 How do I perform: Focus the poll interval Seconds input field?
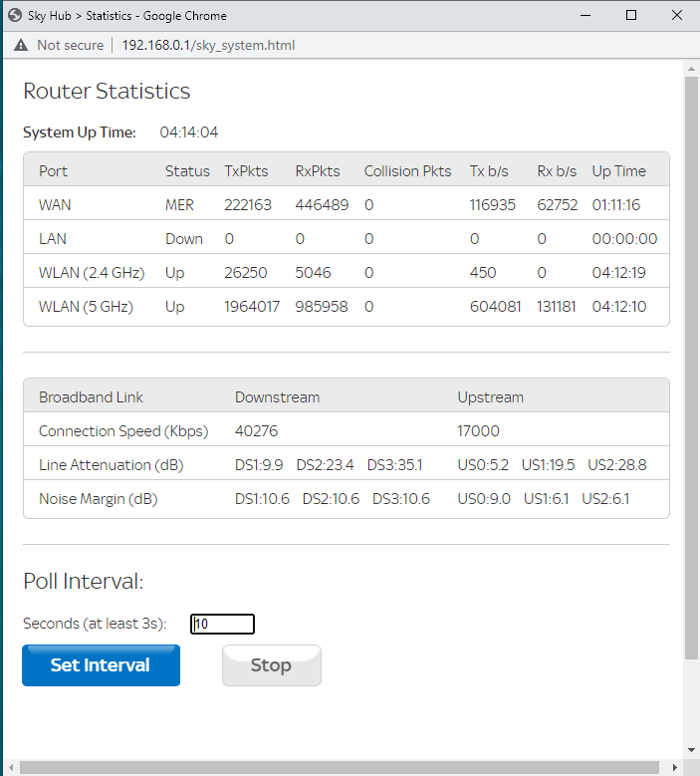[x=223, y=625]
